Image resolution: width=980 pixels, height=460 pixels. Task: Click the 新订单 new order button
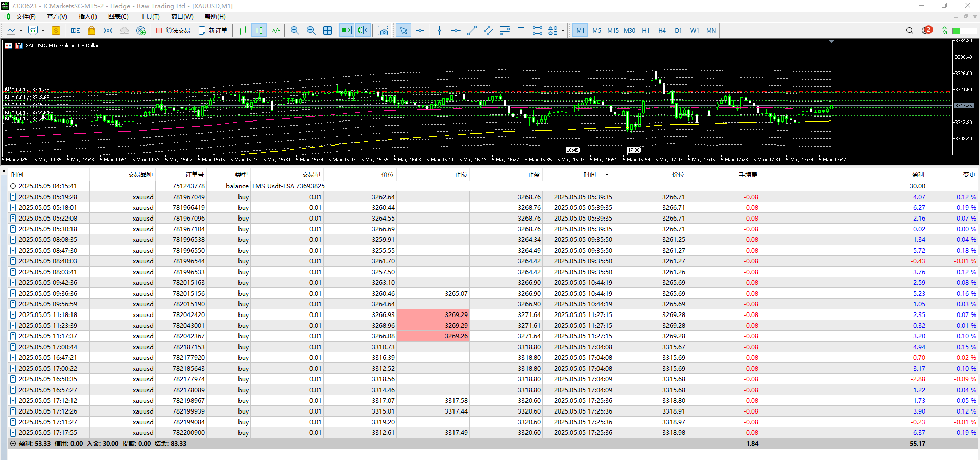[x=213, y=31]
